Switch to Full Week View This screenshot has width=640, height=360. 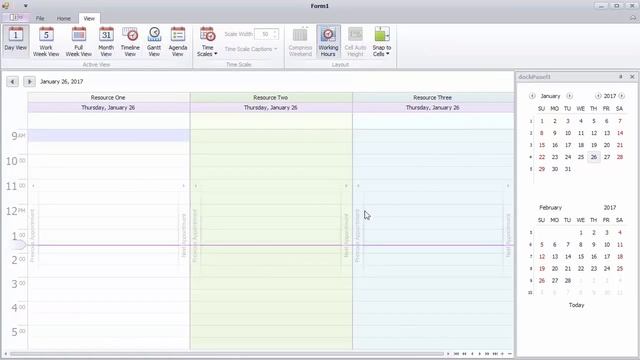pos(78,42)
